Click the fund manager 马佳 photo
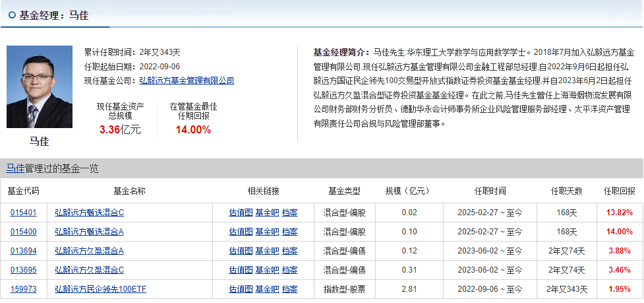 tap(40, 86)
